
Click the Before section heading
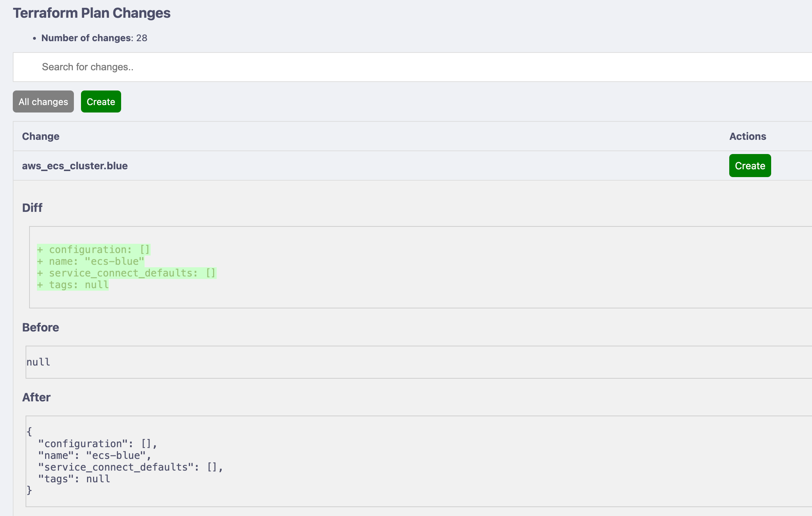click(40, 327)
